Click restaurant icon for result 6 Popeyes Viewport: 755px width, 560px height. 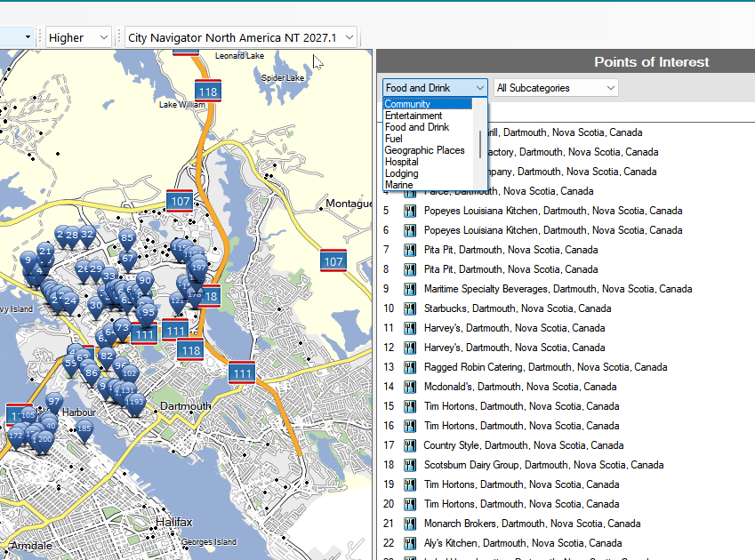[x=410, y=230]
